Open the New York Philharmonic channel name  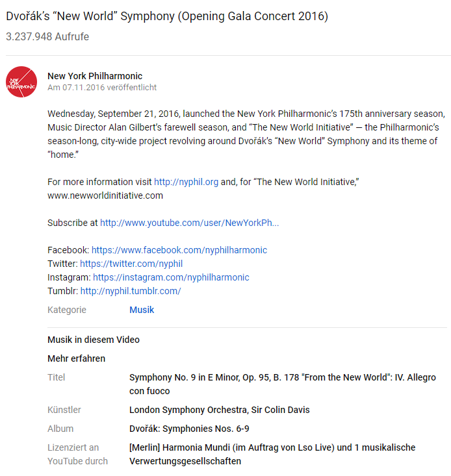95,76
